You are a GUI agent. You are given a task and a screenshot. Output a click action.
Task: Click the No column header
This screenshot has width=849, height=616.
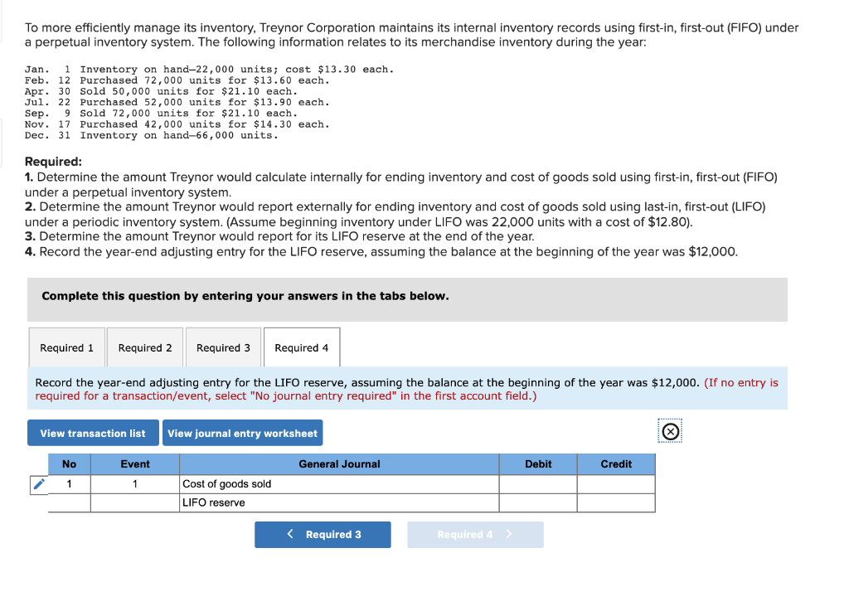[x=70, y=464]
